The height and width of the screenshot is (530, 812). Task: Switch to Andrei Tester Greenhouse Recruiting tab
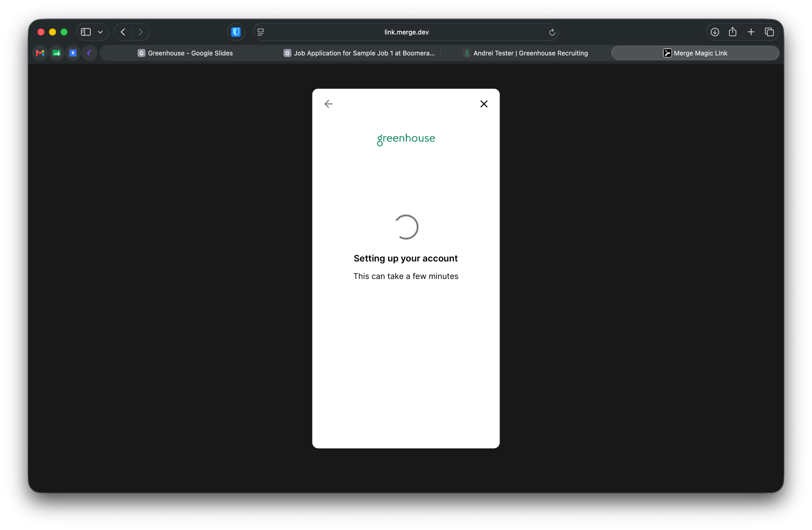(x=525, y=53)
